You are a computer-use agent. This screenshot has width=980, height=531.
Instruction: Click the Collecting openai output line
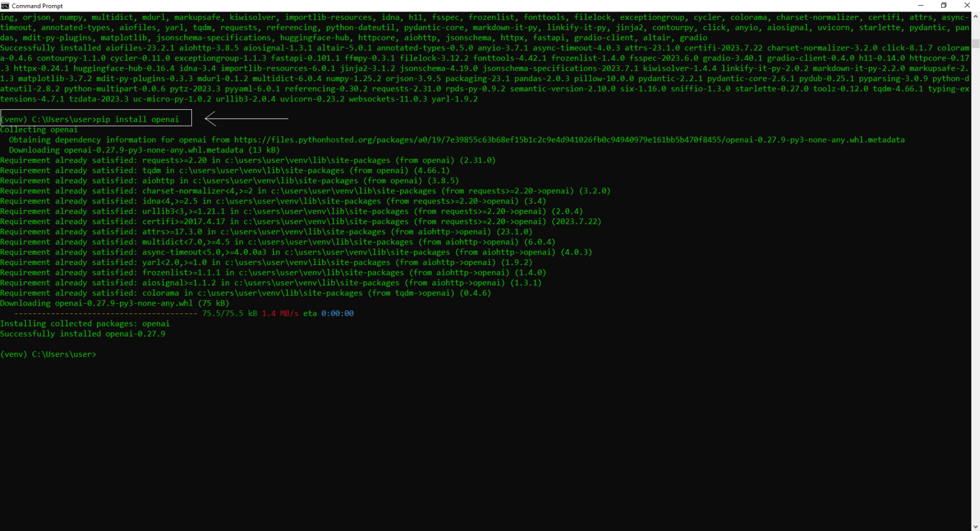click(x=39, y=130)
